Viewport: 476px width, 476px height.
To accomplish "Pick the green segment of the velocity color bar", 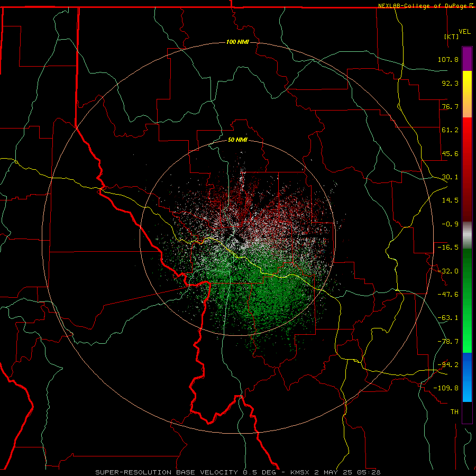I will pos(467,300).
